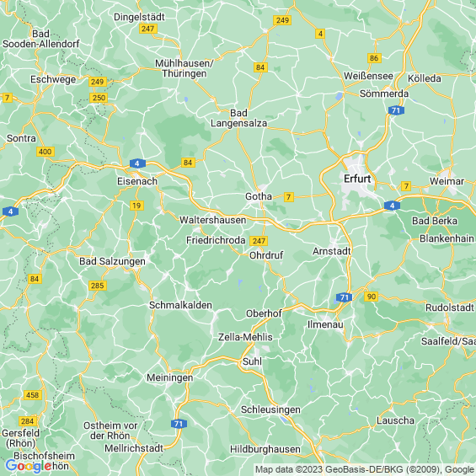Viewport: 476px width, 476px height.
Task: Click the Google logo
Action: tap(29, 466)
